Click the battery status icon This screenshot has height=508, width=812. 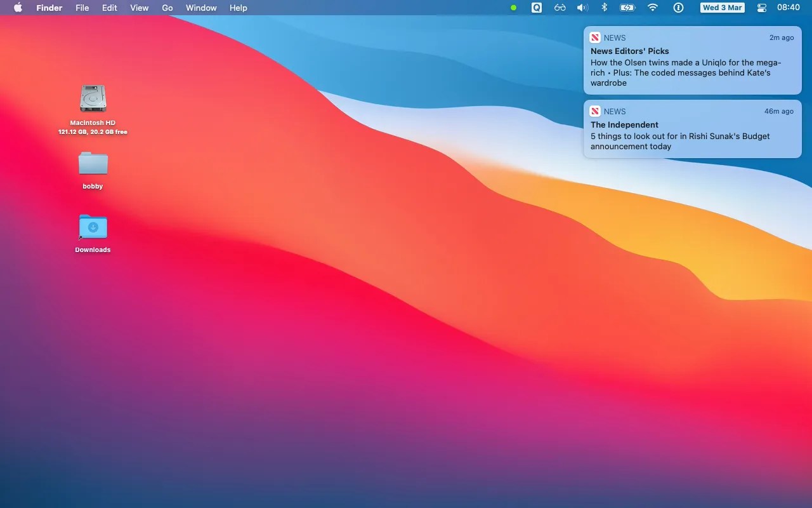click(x=627, y=8)
